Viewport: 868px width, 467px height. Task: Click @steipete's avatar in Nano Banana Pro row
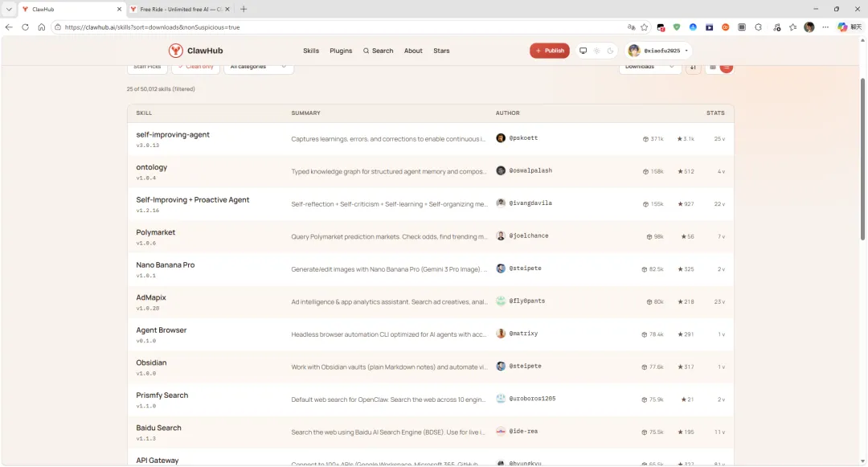pyautogui.click(x=501, y=268)
